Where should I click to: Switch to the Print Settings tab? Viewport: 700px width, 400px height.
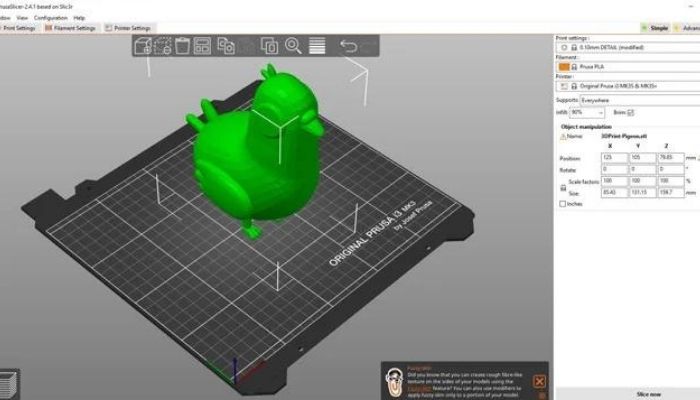[18, 28]
